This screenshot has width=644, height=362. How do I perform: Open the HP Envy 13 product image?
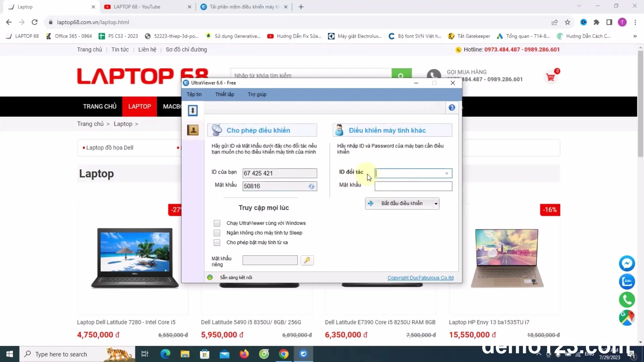tap(507, 258)
